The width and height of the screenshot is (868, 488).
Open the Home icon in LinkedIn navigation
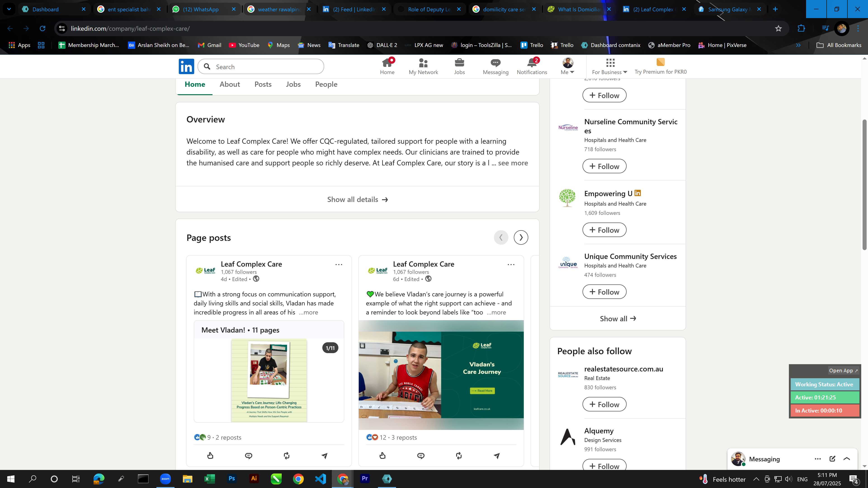coord(387,66)
